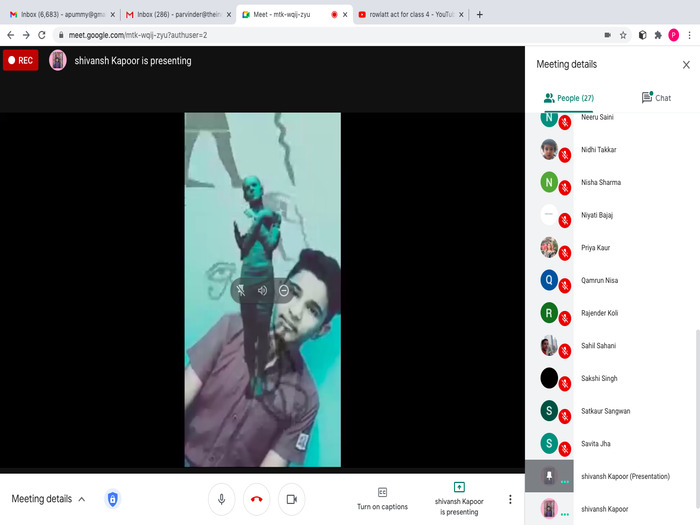Select participant name Neeru Saini
The height and width of the screenshot is (525, 700).
point(597,117)
